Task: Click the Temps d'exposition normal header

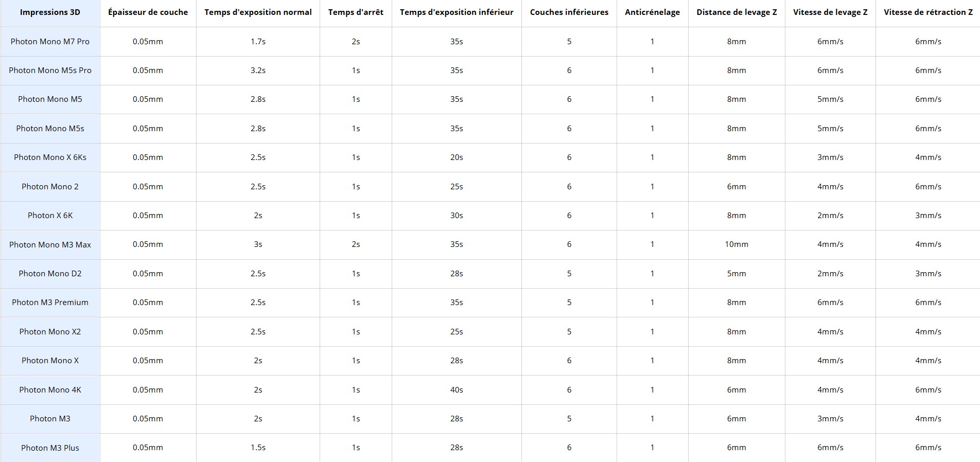Action: pos(258,12)
